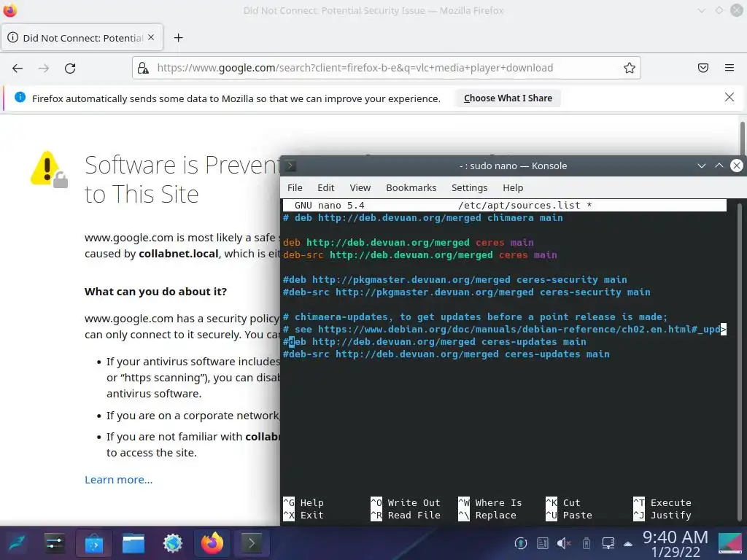
Task: Click the '#deb-src' ceres-updates line in nano
Action: click(446, 354)
